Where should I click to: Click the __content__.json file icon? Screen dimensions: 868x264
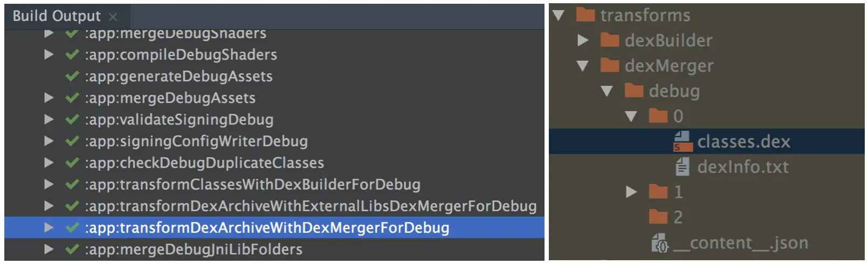coord(660,243)
